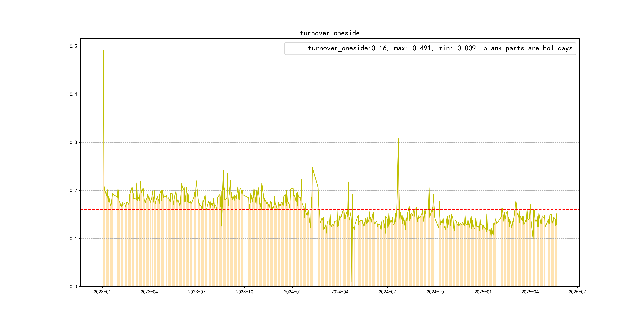
Task: Click the 2025-01 x-axis tick label
Action: 483,292
